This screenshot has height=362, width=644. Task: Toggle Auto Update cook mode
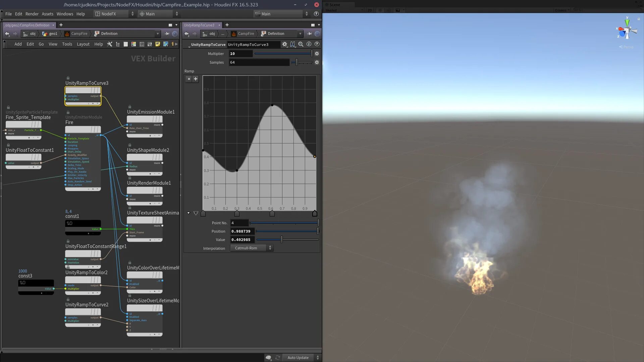(x=298, y=358)
